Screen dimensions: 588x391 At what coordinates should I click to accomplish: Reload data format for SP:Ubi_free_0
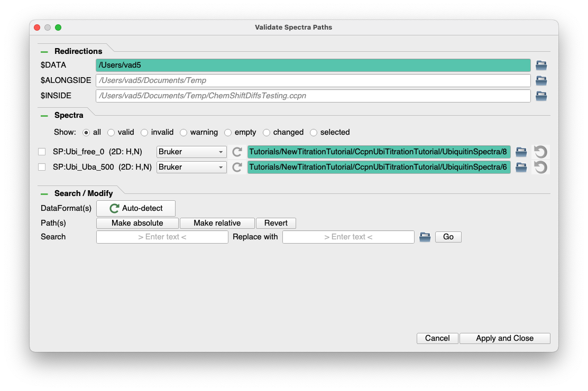(236, 152)
